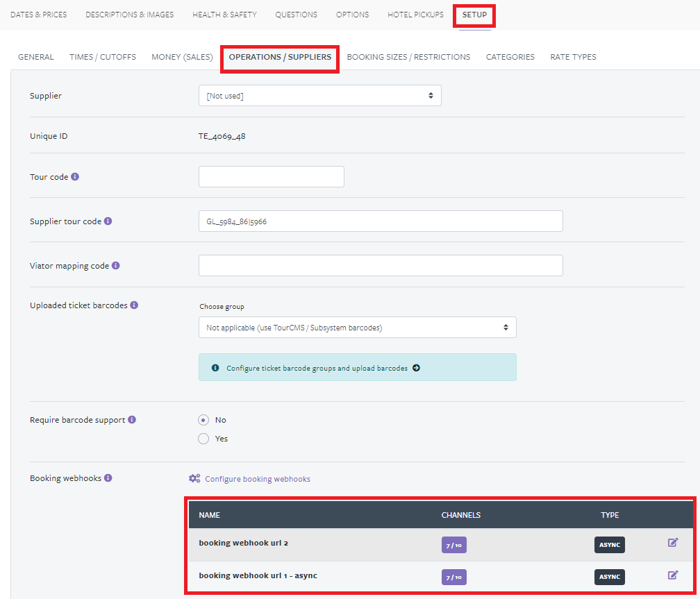The image size is (700, 599).
Task: Click the Viator mapping code field
Action: tap(380, 266)
